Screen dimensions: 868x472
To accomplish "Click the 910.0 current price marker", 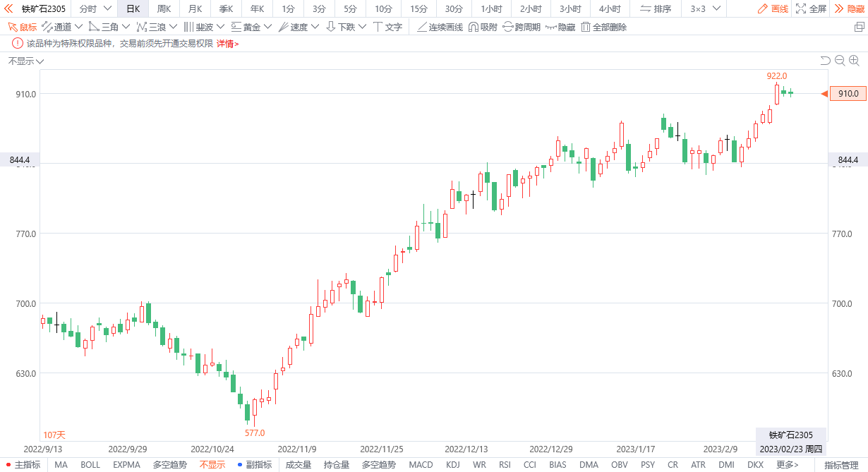I will pyautogui.click(x=848, y=94).
